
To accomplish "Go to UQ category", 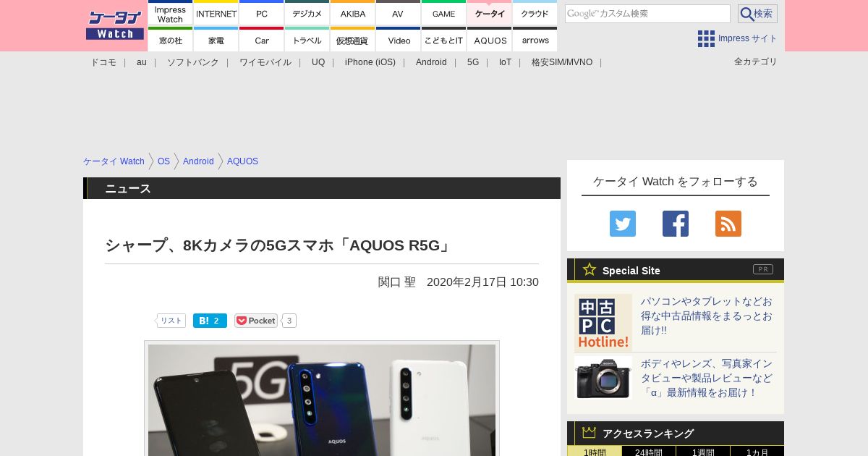I will coord(318,62).
